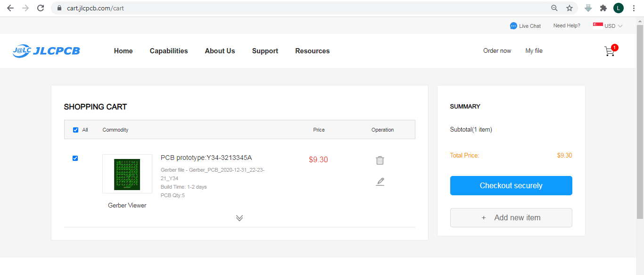Viewport: 644px width, 275px height.
Task: Open the browser extensions puzzle icon
Action: 603,8
